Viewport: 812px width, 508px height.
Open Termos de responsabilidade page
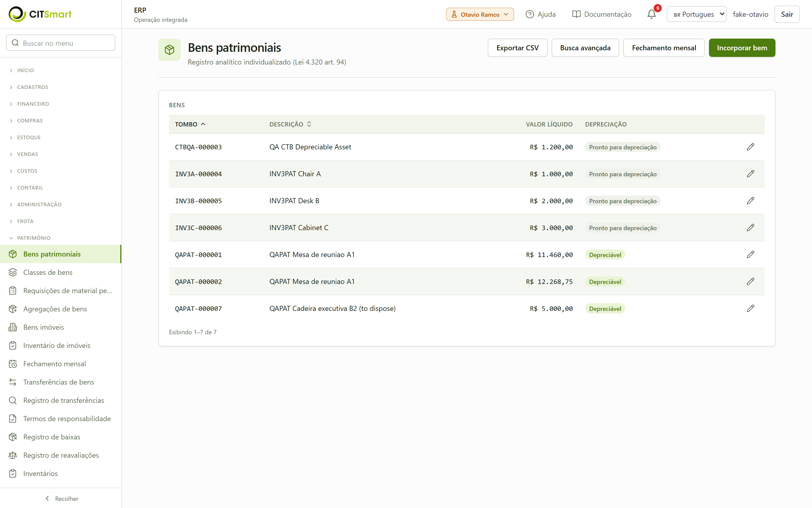tap(61, 419)
